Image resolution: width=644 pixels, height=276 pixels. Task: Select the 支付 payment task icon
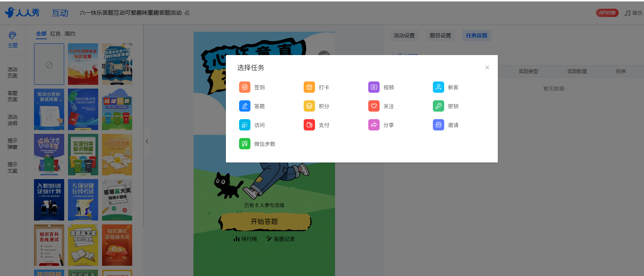click(309, 125)
